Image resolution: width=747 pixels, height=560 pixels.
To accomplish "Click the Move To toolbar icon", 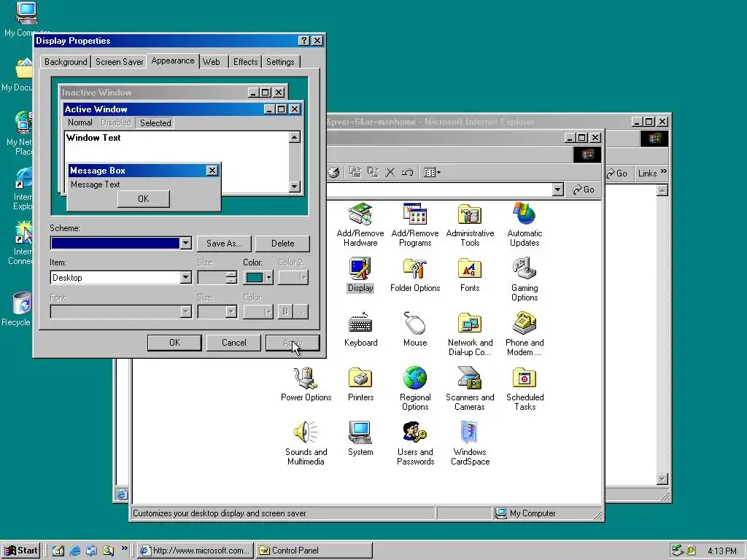I will coord(355,172).
